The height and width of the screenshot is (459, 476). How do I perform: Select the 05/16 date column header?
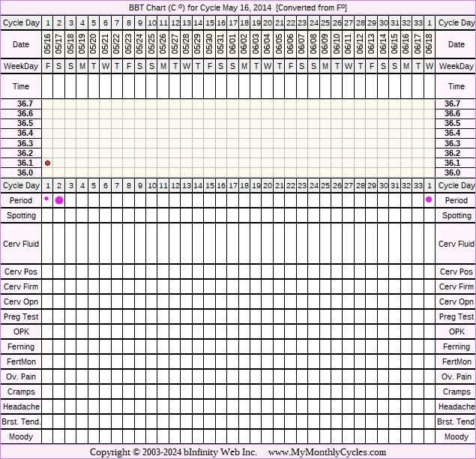[x=47, y=44]
